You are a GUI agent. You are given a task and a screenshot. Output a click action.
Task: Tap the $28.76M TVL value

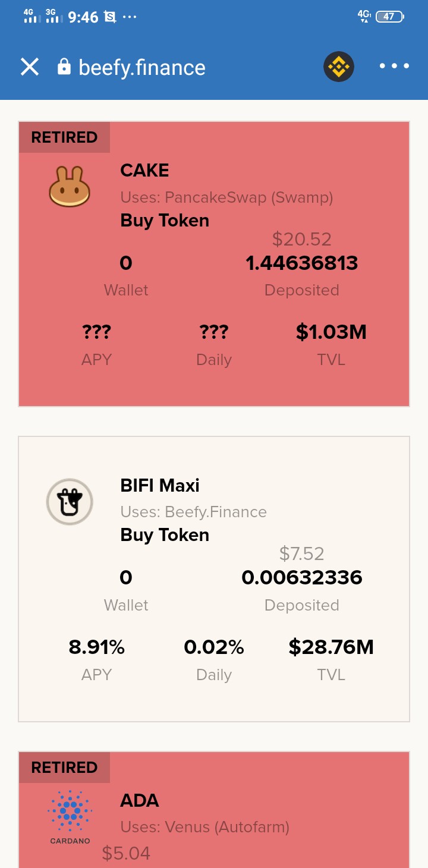point(331,647)
